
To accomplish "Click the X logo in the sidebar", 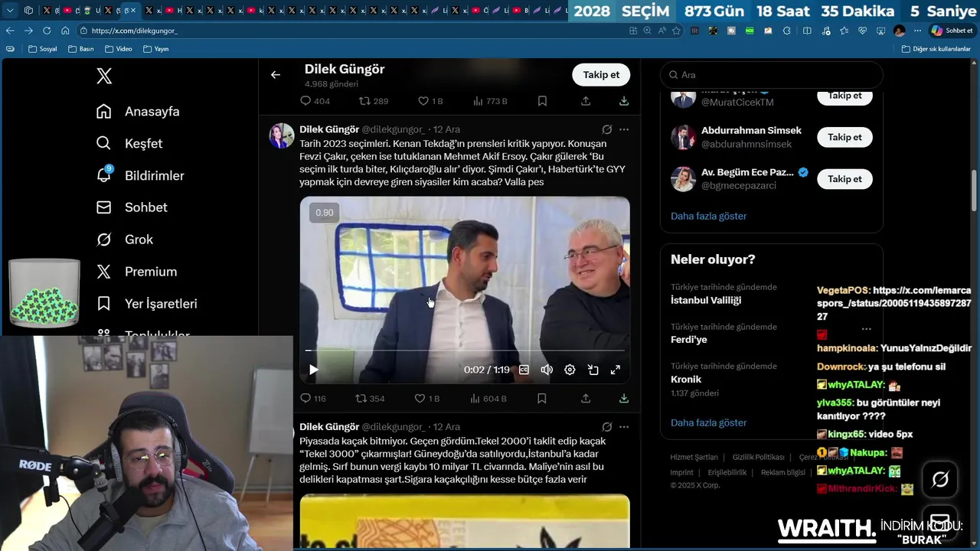I will coord(104,76).
